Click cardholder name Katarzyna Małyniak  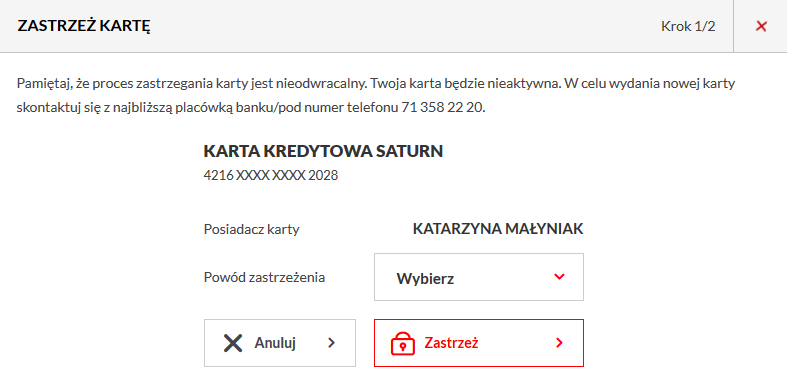[x=498, y=229]
